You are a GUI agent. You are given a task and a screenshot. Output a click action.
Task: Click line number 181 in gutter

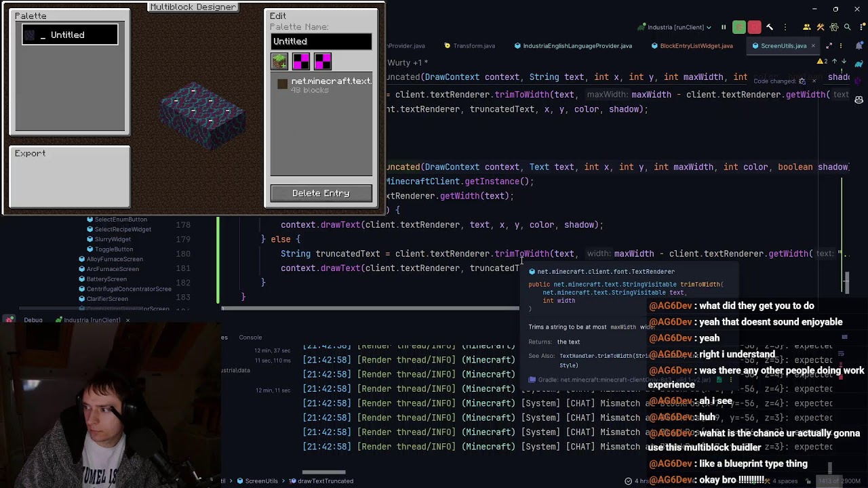pos(182,268)
